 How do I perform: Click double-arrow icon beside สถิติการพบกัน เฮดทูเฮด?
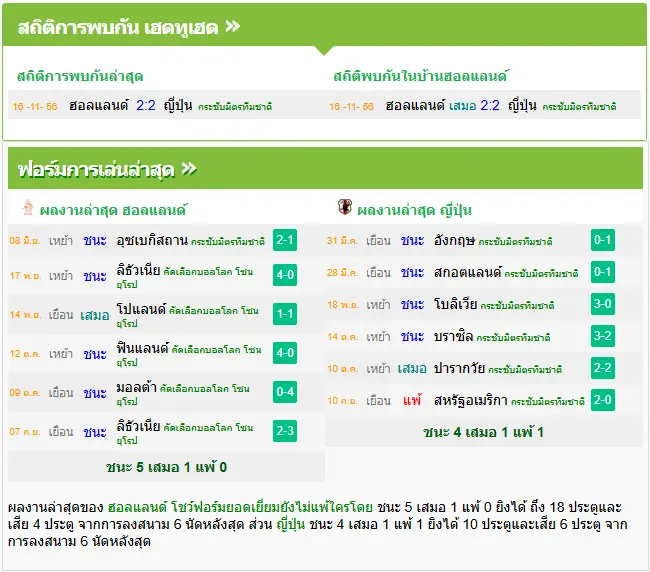(233, 27)
